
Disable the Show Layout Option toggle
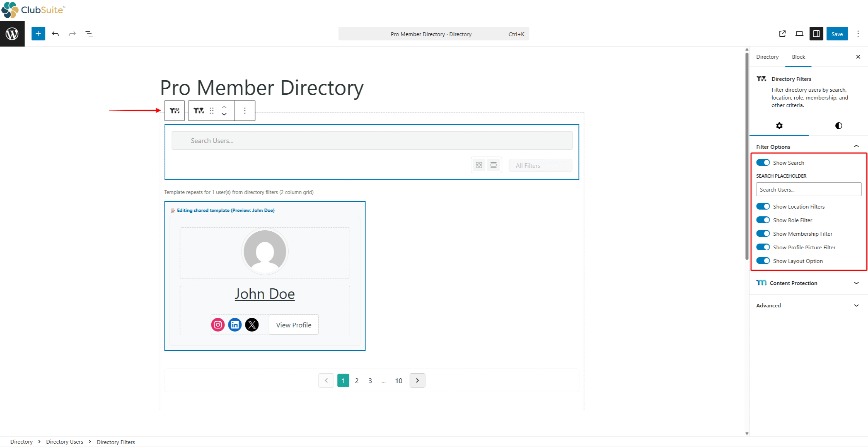pyautogui.click(x=763, y=261)
